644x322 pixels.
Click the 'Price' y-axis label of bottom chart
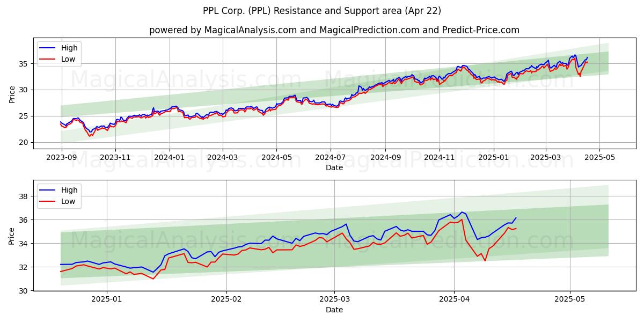point(12,236)
